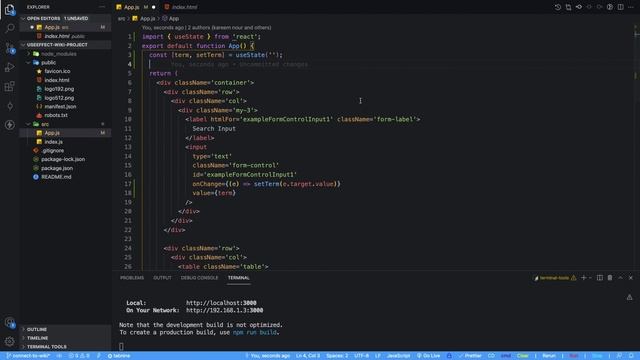640x360 pixels.
Task: Open changes compare icon in editor toolbar
Action: click(568, 7)
